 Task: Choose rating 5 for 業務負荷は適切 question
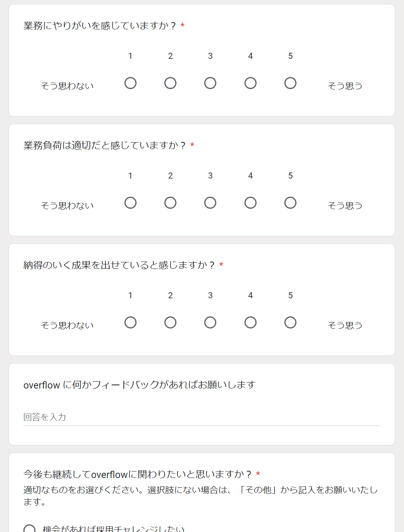tap(290, 203)
